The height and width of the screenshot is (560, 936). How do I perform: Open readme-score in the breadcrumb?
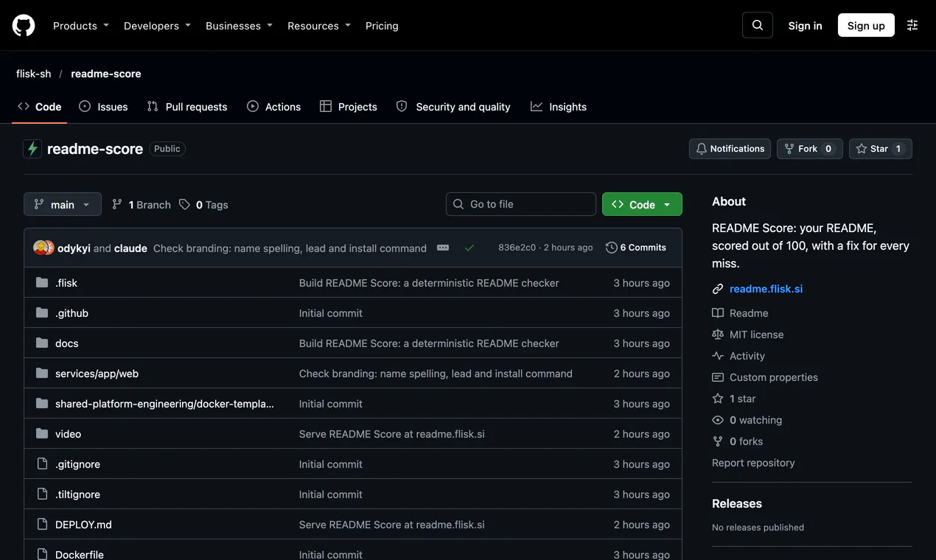tap(106, 74)
